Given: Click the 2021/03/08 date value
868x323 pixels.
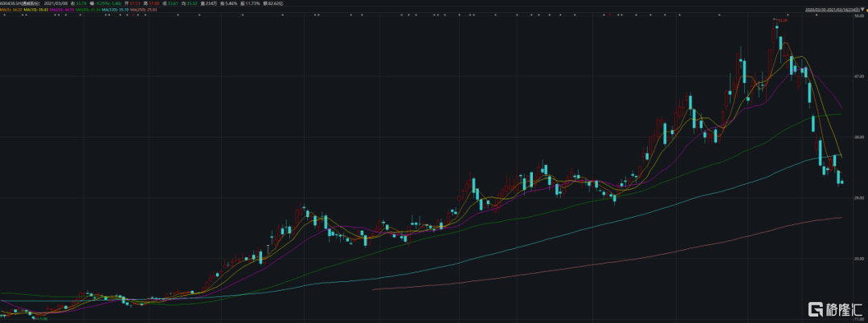Looking at the screenshot, I should 56,3.
